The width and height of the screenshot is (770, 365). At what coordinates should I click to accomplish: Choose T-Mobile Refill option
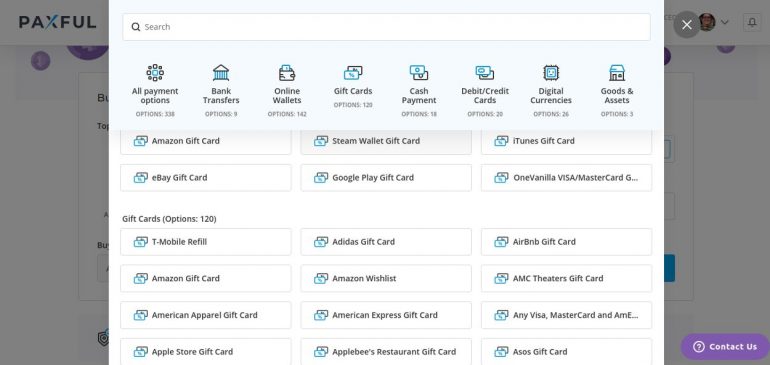[x=206, y=242]
